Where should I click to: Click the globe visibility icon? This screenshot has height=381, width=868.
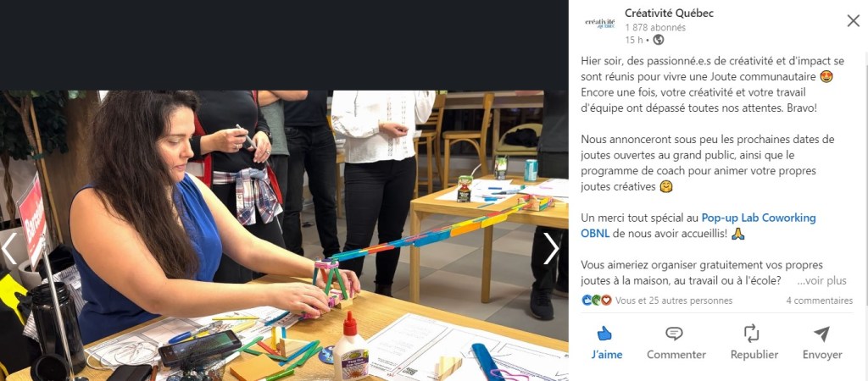coord(658,40)
